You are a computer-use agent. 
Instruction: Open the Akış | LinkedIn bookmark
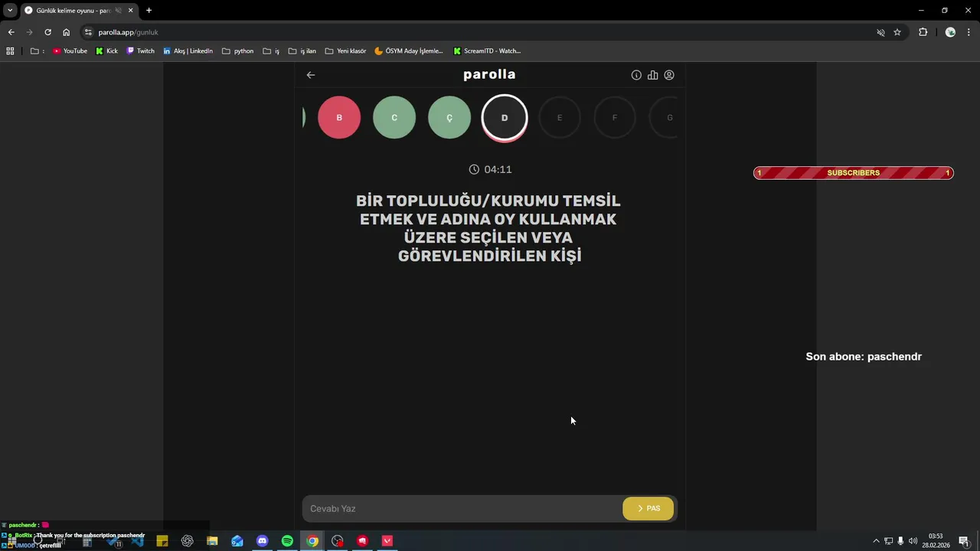[x=188, y=51]
